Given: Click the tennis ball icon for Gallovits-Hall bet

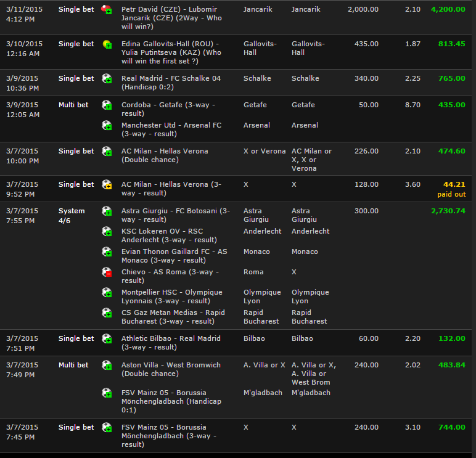Looking at the screenshot, I should pos(107,44).
